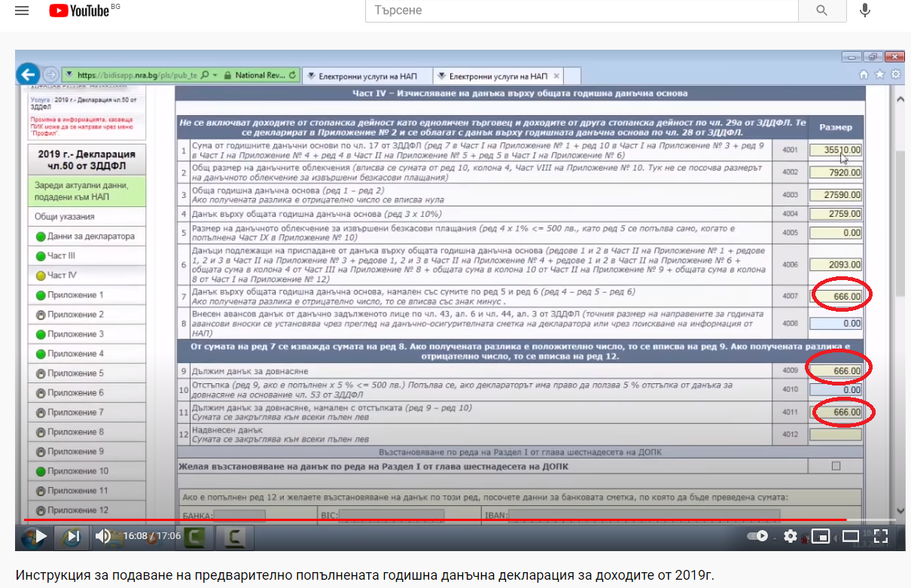Click the row 2 field showing 7920.00
911x588 pixels.
click(x=836, y=172)
